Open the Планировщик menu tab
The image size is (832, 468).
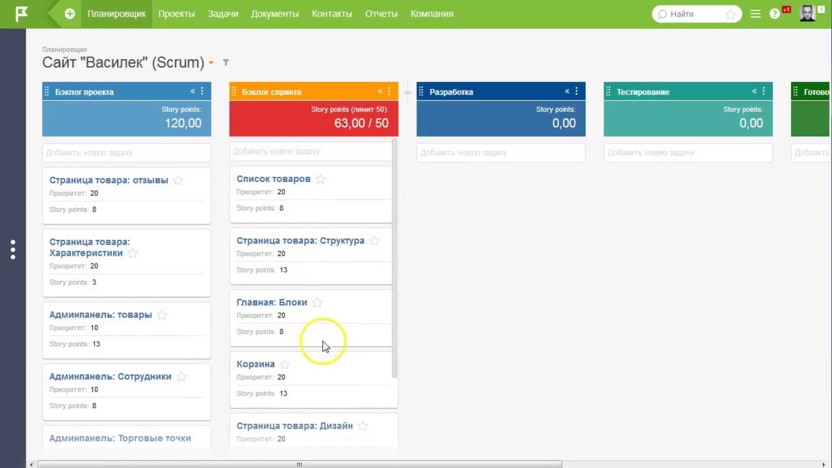(116, 14)
